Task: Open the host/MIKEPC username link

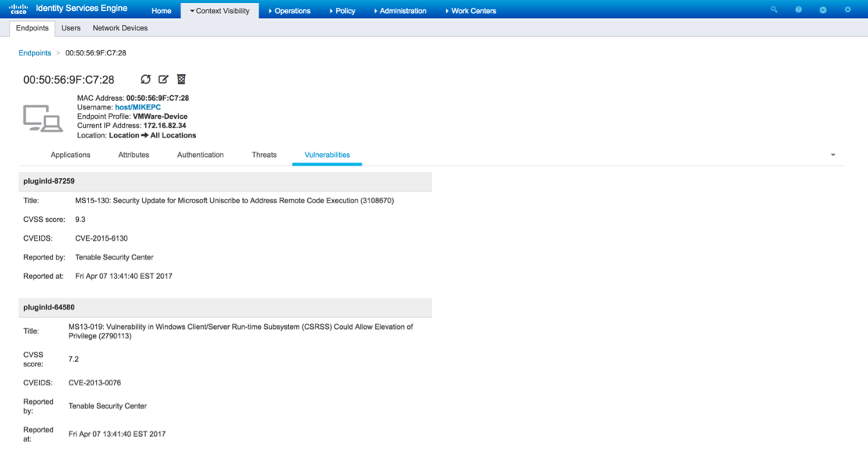Action: [x=138, y=107]
